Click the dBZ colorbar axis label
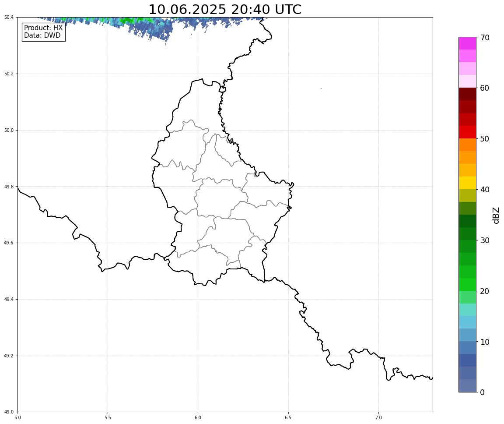 (496, 215)
